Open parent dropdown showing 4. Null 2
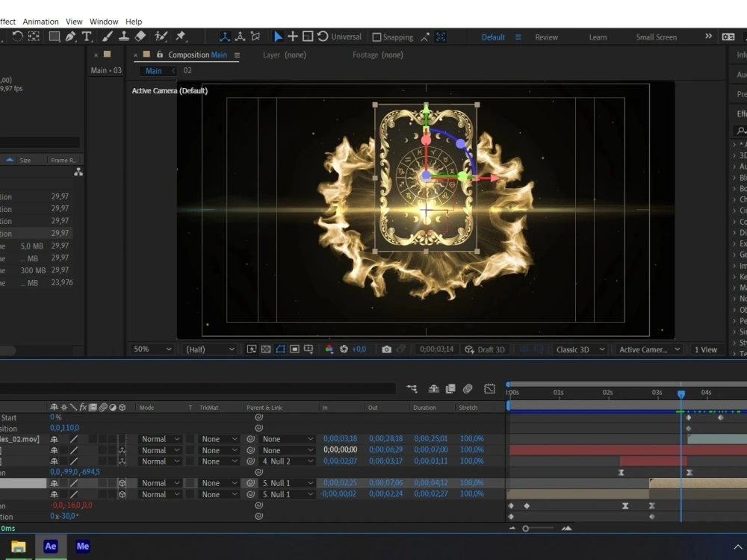This screenshot has width=747, height=560. (x=287, y=461)
